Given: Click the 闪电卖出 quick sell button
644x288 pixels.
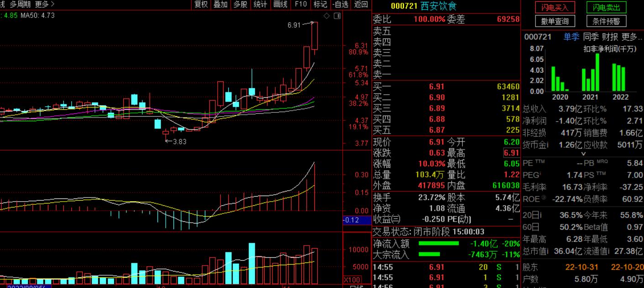Looking at the screenshot, I should pyautogui.click(x=607, y=8).
